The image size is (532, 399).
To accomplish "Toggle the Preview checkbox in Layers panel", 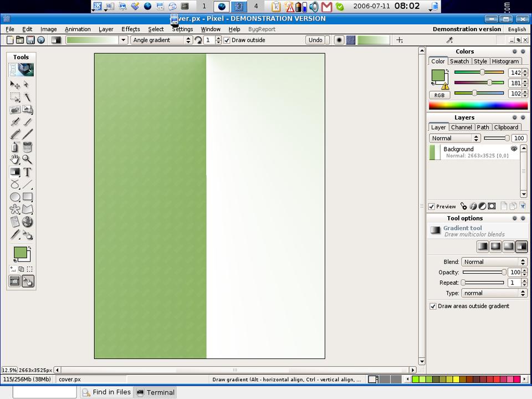I will 432,206.
